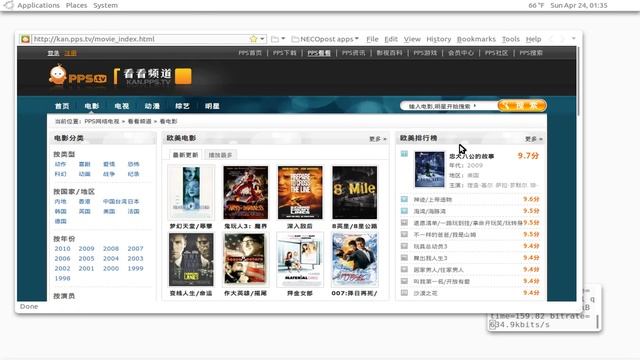Filter movies by year 1998

tap(62, 278)
